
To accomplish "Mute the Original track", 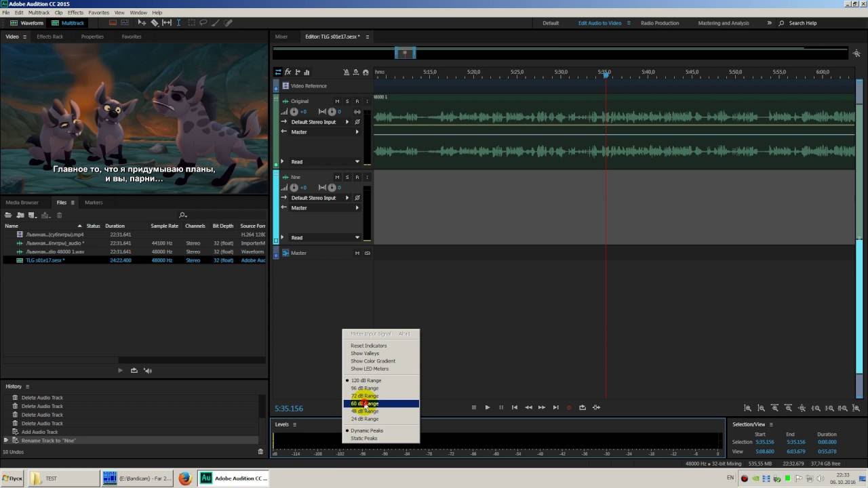I will pos(337,102).
